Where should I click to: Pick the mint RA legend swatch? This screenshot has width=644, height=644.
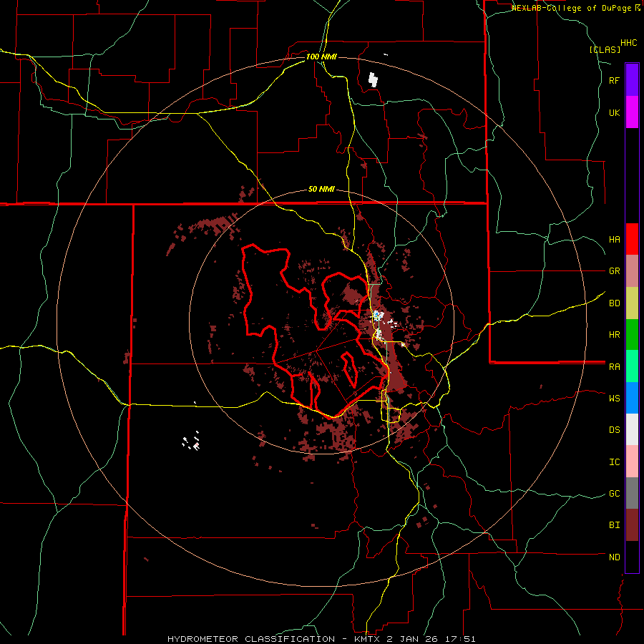click(632, 366)
